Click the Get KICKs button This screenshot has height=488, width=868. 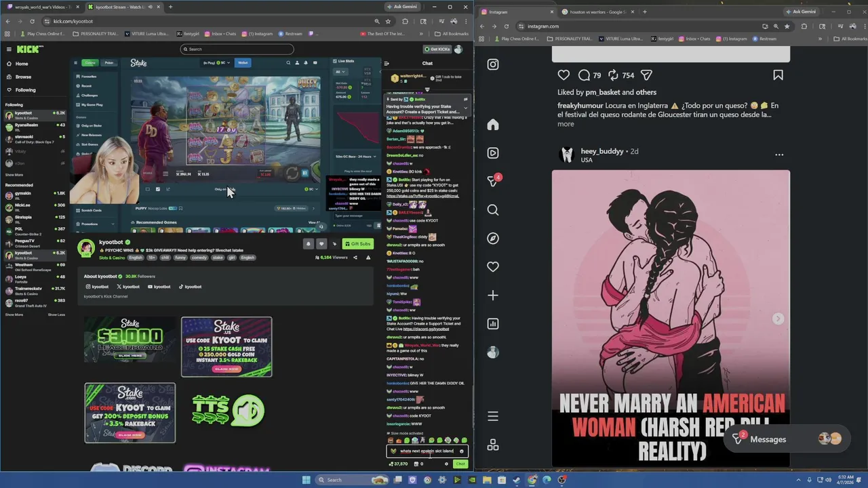(x=437, y=49)
